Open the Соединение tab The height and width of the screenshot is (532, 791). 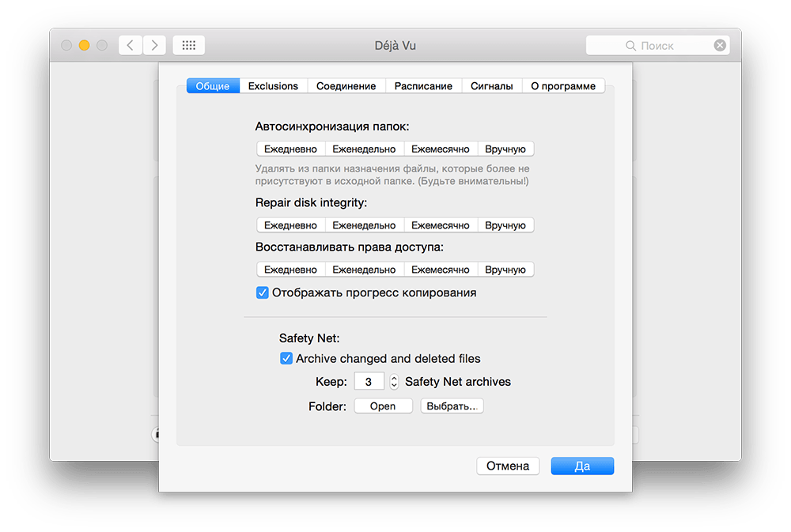tap(346, 86)
